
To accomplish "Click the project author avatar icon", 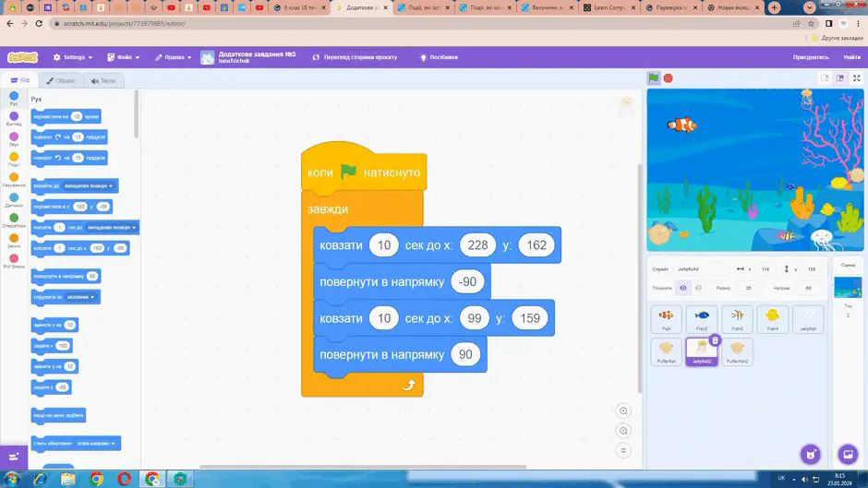I will click(207, 57).
